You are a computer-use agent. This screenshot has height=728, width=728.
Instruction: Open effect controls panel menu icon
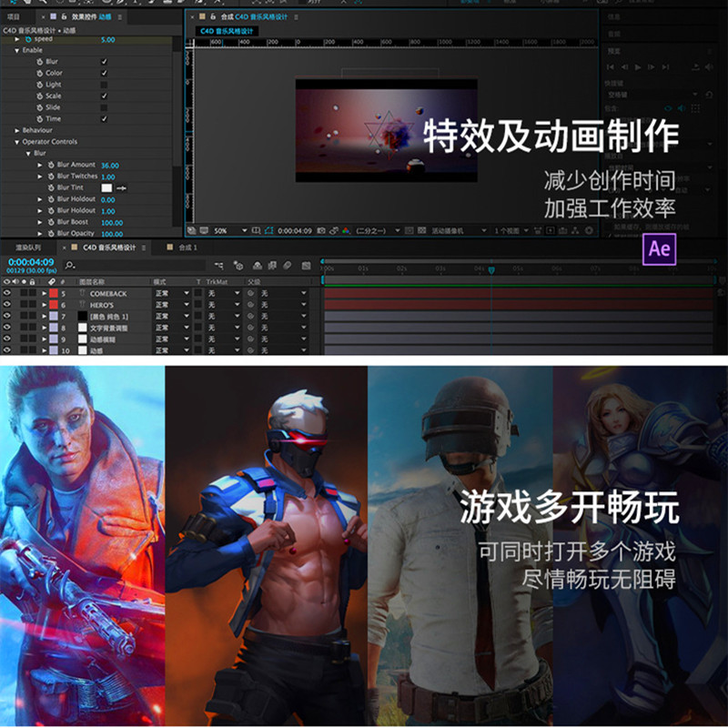click(x=120, y=16)
